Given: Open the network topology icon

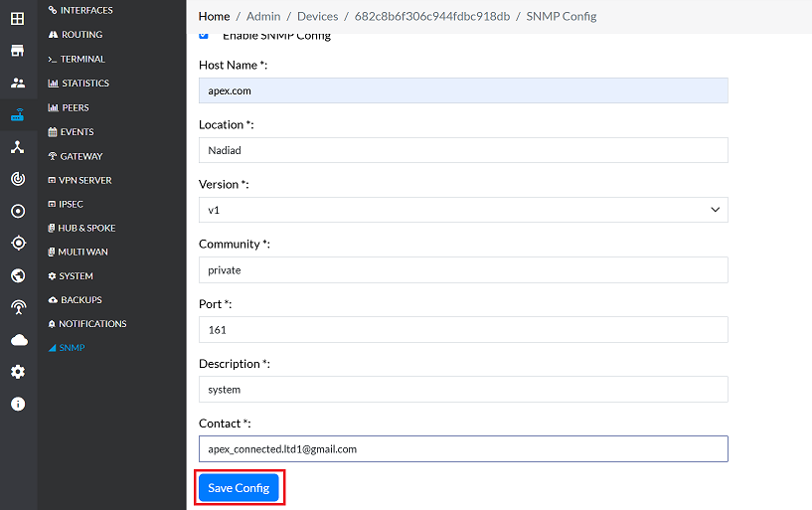Looking at the screenshot, I should coord(18,147).
